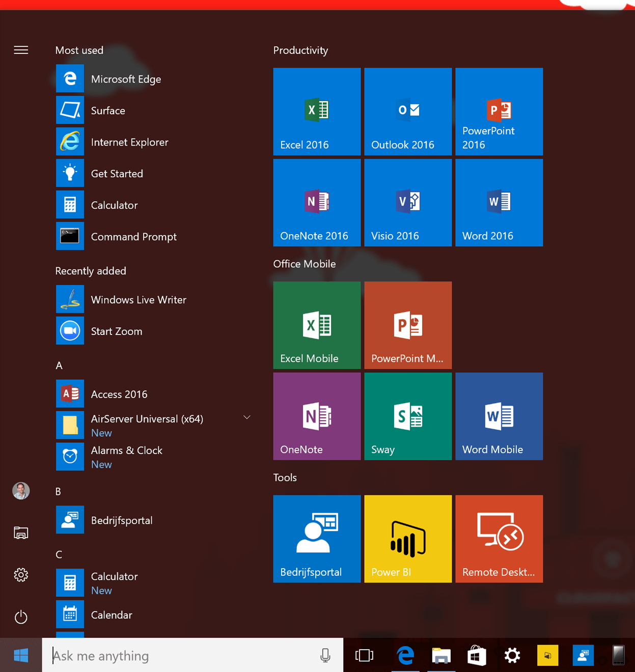Launch PowerPoint Mobile tile
Viewport: 635px width, 672px height.
coord(408,325)
